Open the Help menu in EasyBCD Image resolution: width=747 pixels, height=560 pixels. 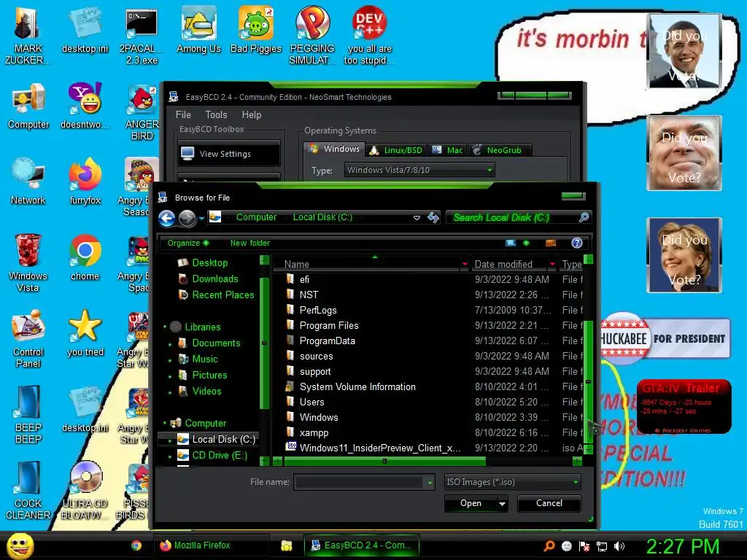coord(252,114)
